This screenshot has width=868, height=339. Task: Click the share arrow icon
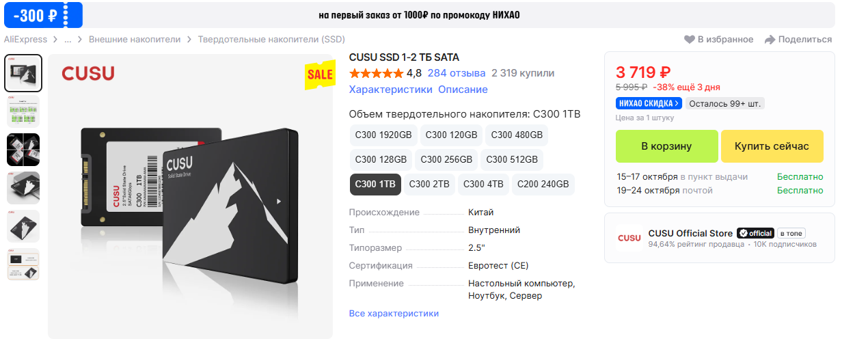770,40
